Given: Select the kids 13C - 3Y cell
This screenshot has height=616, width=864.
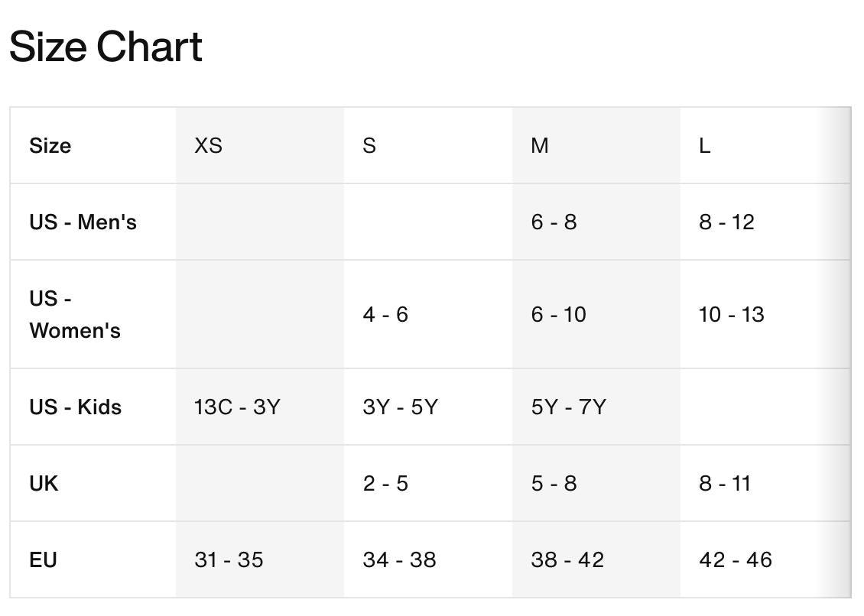Looking at the screenshot, I should [x=237, y=407].
